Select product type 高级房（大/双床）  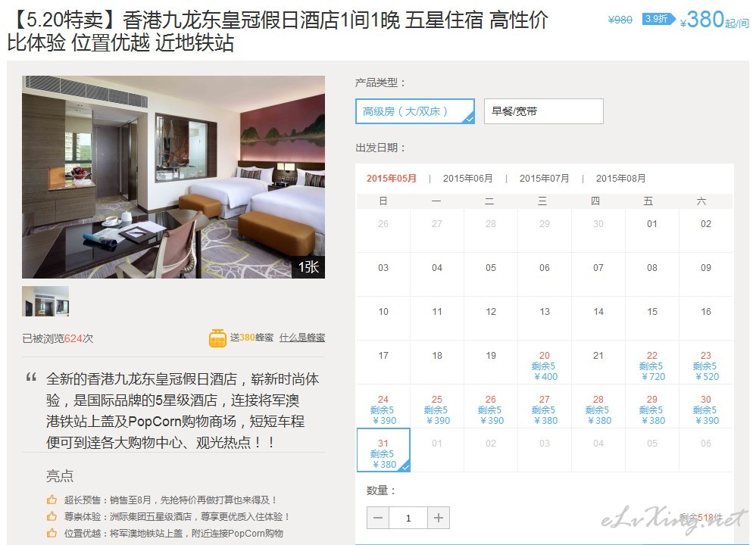(415, 111)
